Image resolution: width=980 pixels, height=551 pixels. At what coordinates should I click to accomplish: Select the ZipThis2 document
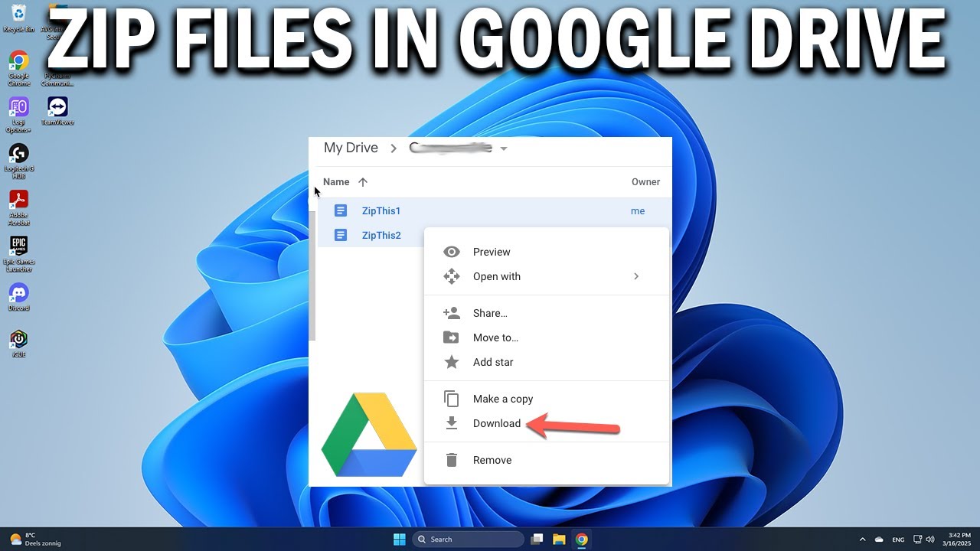tap(371, 235)
